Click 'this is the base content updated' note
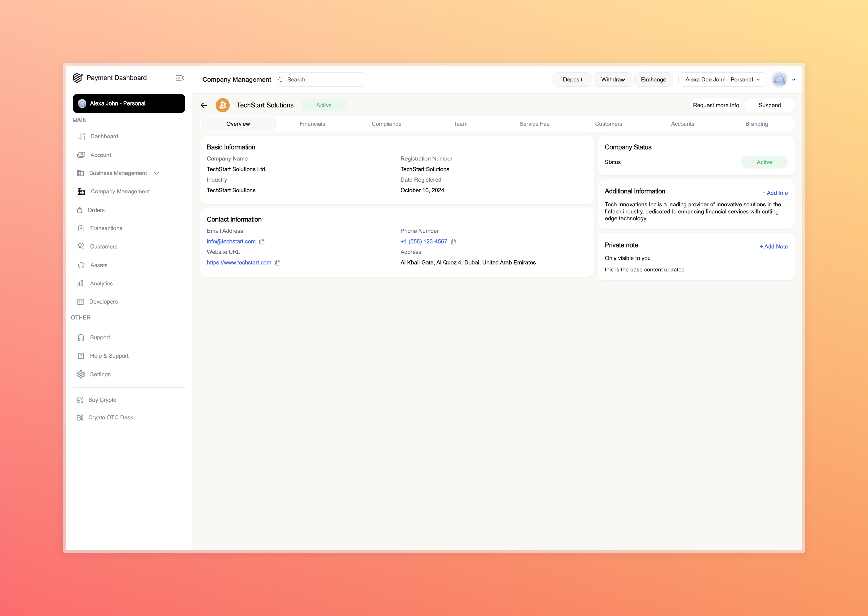The image size is (868, 616). tap(644, 270)
